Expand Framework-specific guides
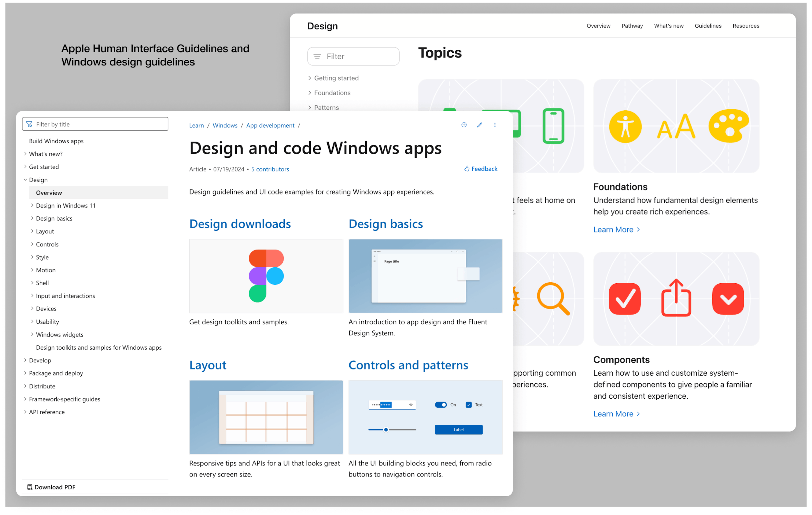This screenshot has height=515, width=812. coord(25,399)
